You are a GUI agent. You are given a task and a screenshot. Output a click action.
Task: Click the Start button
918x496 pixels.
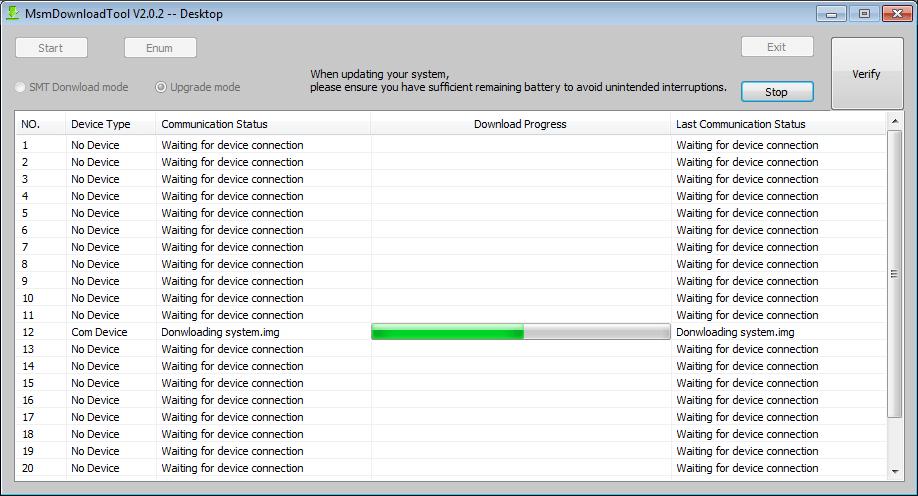[51, 48]
